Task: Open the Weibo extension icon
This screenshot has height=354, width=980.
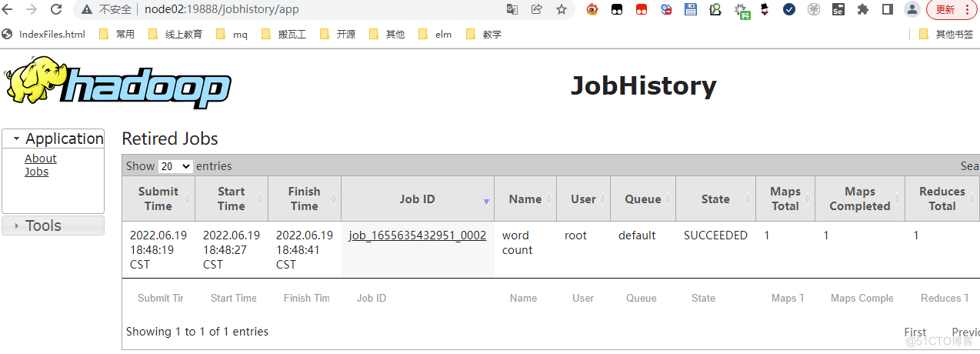Action: 592,10
